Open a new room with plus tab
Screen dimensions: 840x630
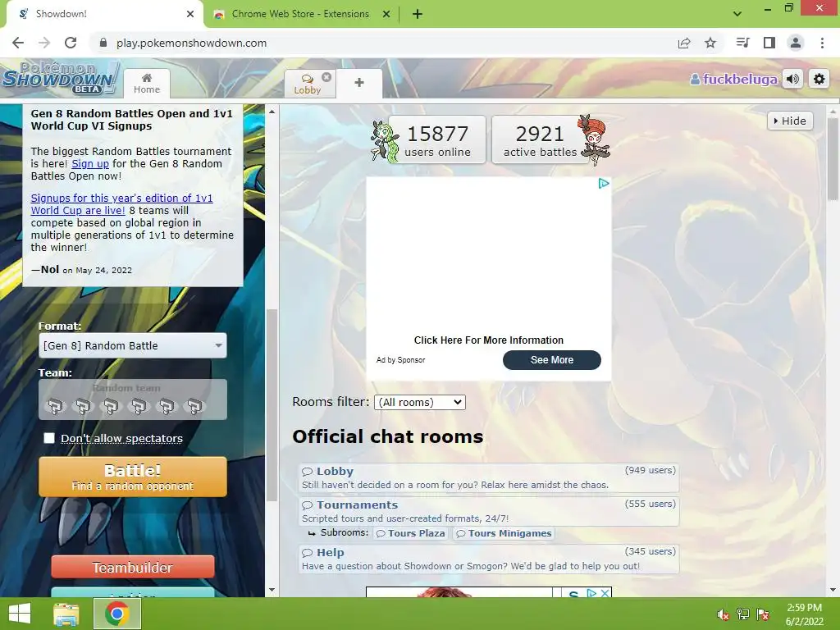click(359, 83)
